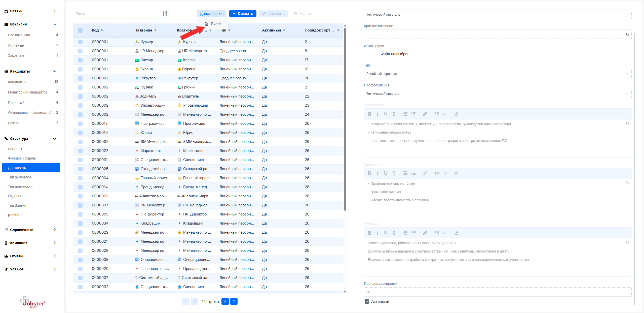Viewport: 644px width, 313px height.
Task: Go to the last page of the table
Action: pyautogui.click(x=234, y=301)
